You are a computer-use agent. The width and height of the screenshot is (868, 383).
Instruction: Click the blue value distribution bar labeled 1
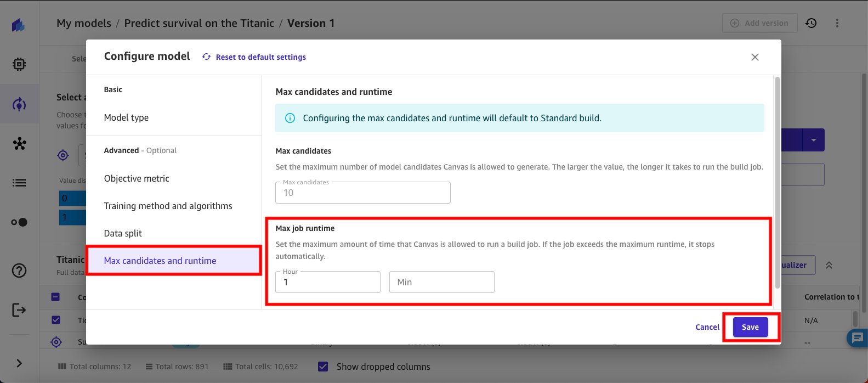click(72, 217)
